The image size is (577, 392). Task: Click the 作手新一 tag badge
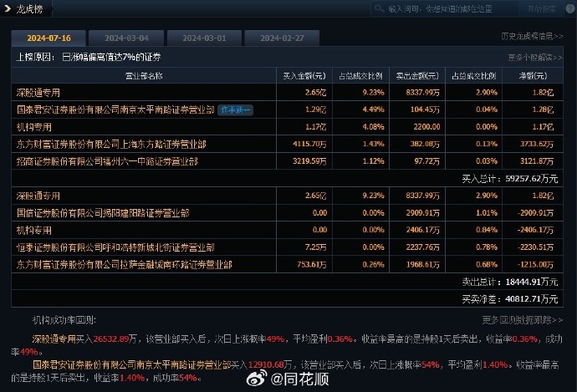[236, 109]
